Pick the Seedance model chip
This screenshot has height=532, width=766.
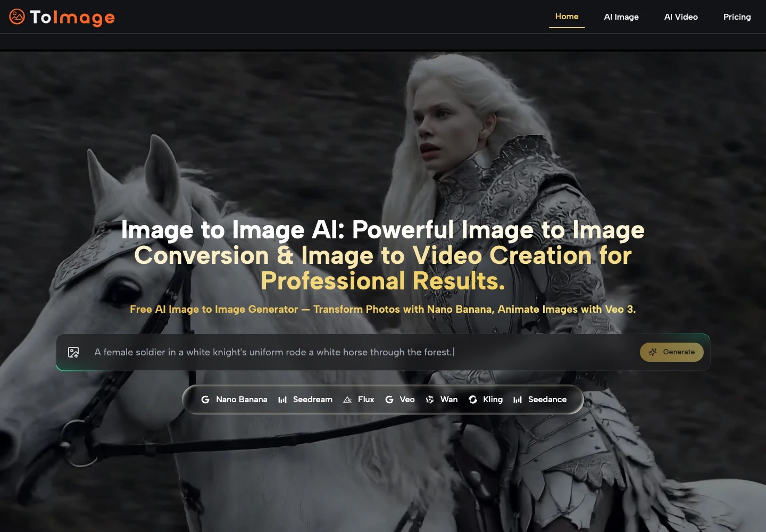click(539, 400)
